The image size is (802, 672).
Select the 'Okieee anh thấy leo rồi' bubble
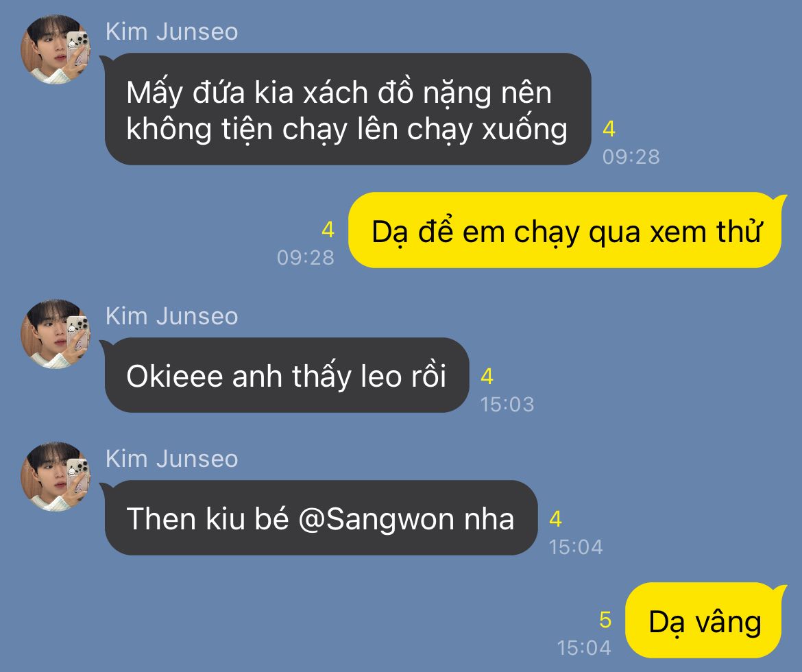pos(287,375)
